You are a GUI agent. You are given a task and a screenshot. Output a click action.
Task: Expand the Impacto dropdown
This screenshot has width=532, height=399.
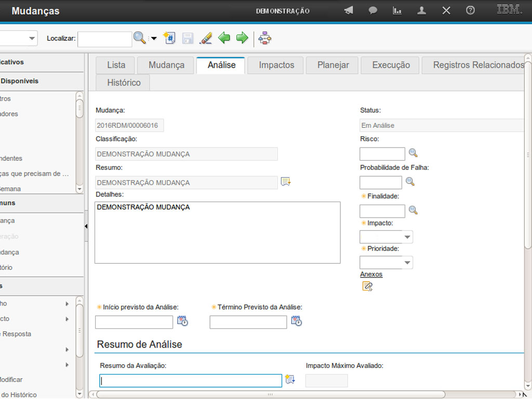(x=407, y=237)
